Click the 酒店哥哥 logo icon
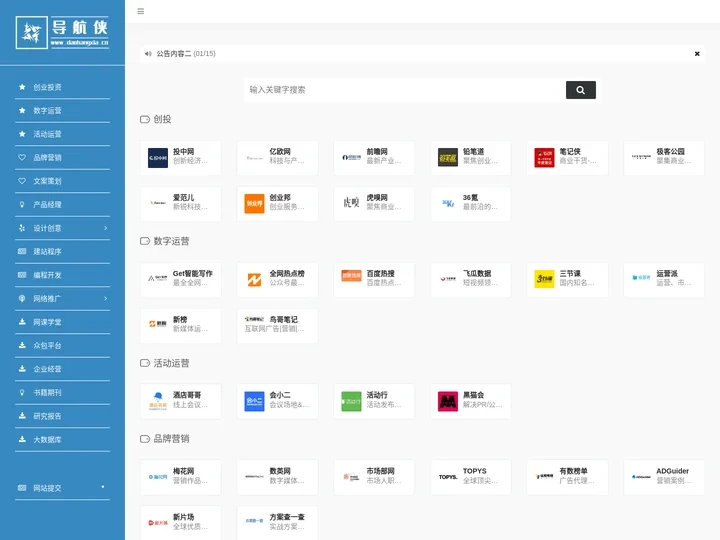The image size is (720, 540). (158, 401)
